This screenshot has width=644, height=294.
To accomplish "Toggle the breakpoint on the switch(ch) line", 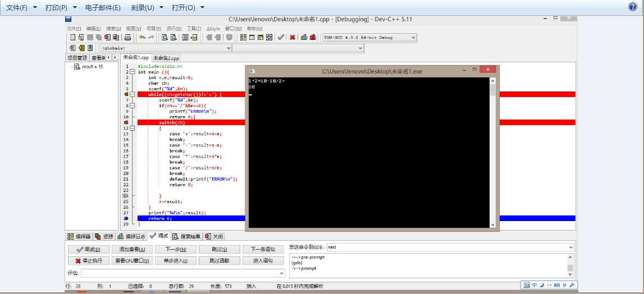I will (126, 122).
